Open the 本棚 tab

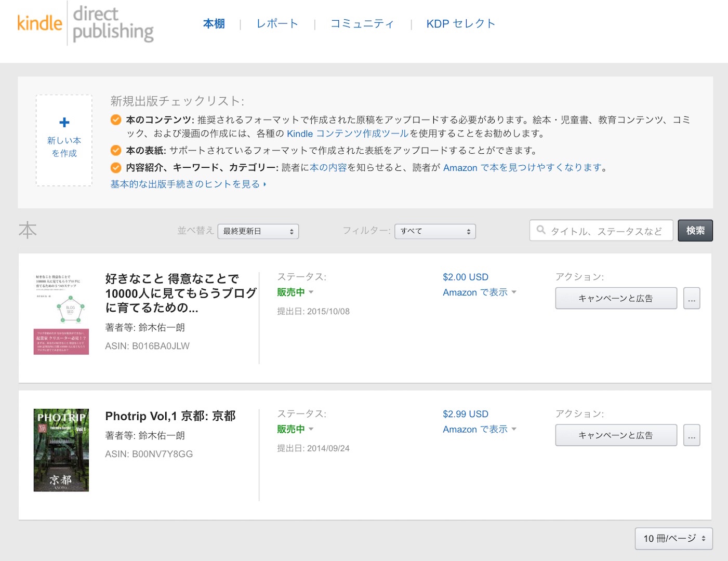[214, 24]
